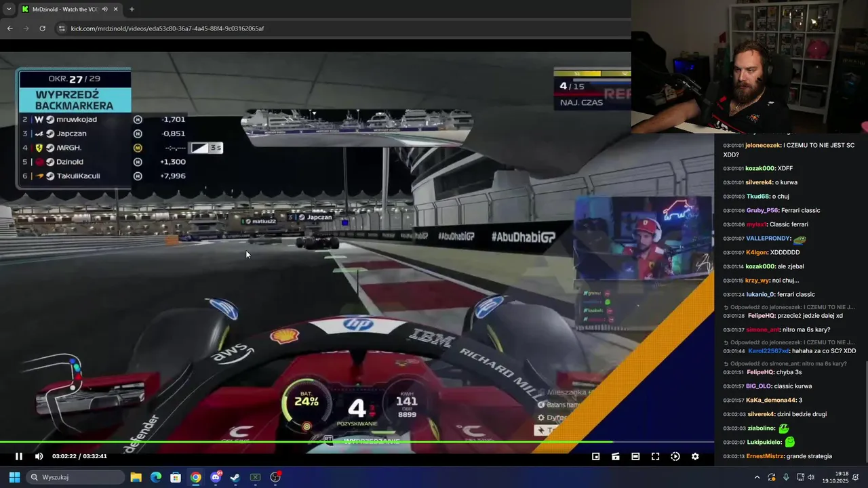Viewport: 868px width, 488px height.
Task: Click message 'nitro ma 6s kary?' by simone_ant
Action: click(x=806, y=330)
